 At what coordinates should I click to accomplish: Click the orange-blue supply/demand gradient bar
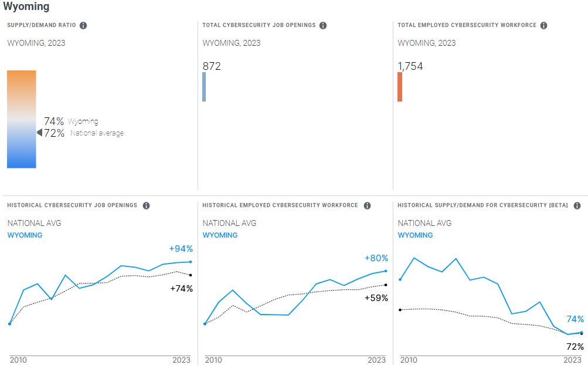click(x=22, y=119)
